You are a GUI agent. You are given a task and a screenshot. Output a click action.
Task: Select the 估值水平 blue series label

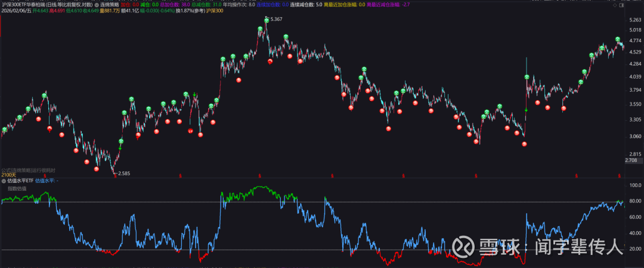(x=45, y=180)
